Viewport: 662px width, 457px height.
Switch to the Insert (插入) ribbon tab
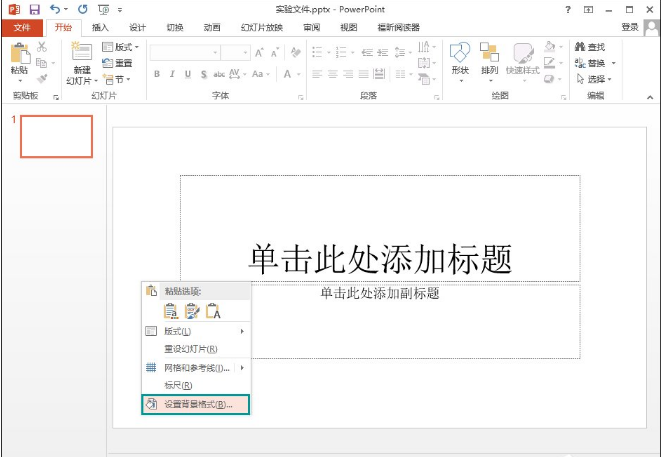coord(100,28)
